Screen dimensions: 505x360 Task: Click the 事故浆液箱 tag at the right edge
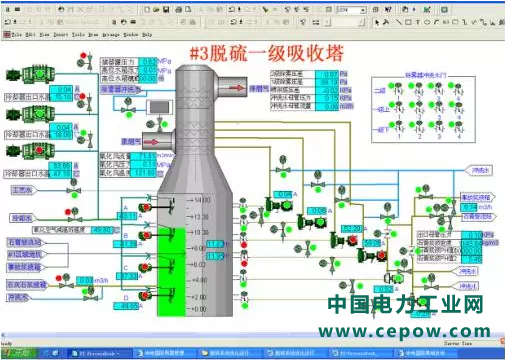pyautogui.click(x=477, y=197)
